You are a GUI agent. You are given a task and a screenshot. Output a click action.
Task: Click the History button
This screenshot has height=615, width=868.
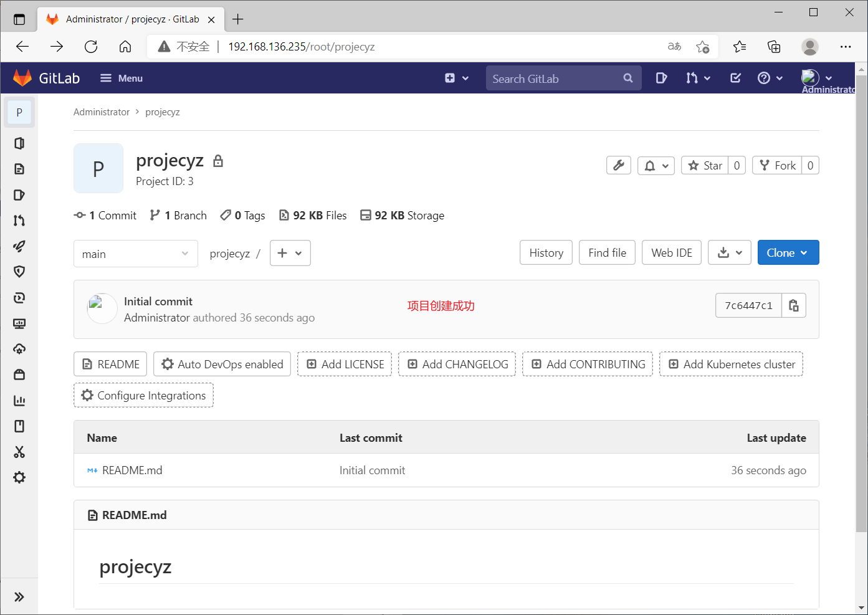pyautogui.click(x=546, y=252)
